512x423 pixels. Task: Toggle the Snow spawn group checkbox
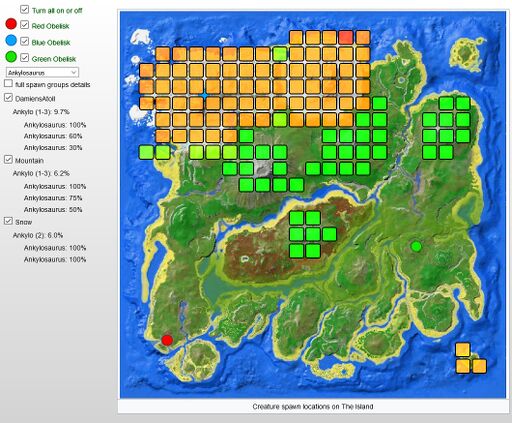8,221
